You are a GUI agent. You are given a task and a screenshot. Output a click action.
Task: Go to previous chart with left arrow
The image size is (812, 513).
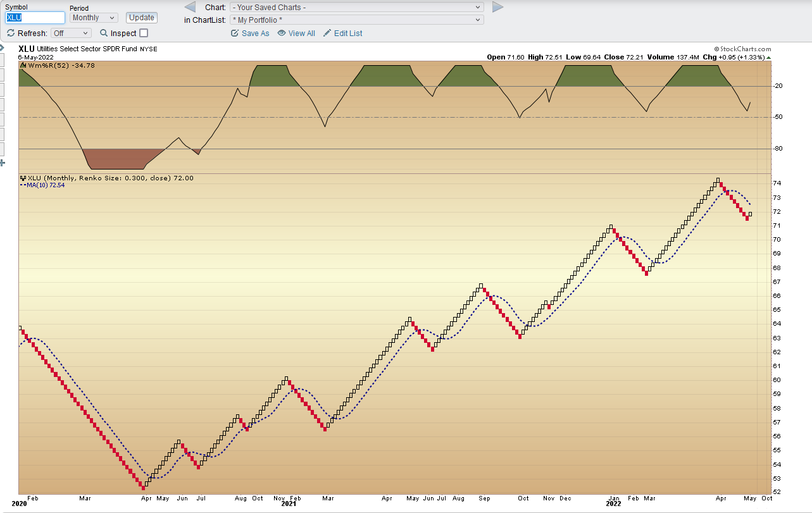coord(190,7)
